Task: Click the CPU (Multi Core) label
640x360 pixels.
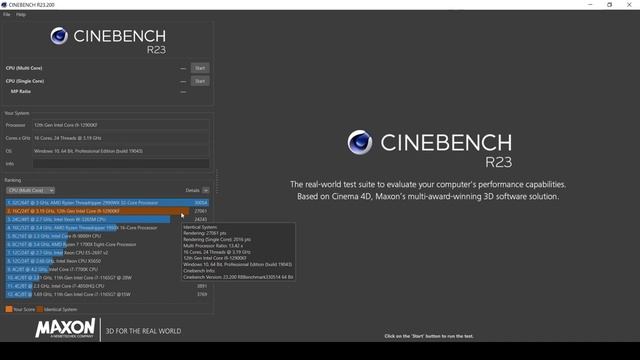Action: (x=24, y=68)
